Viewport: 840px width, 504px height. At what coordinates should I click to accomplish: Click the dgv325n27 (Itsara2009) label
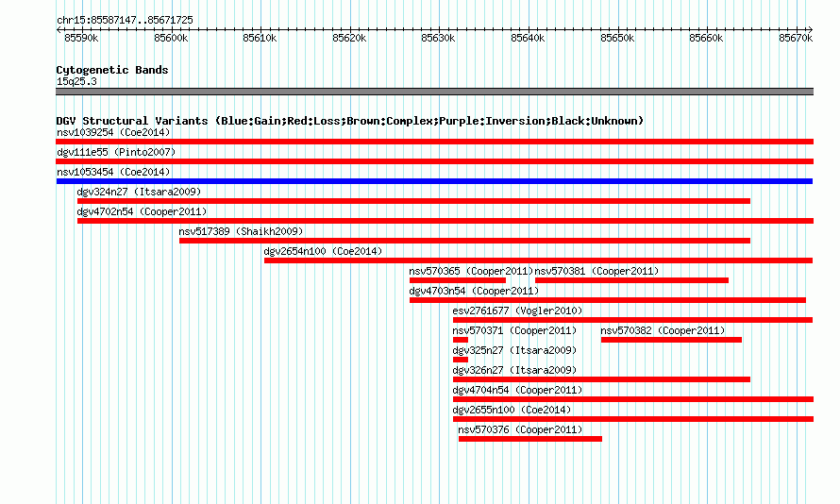[514, 350]
